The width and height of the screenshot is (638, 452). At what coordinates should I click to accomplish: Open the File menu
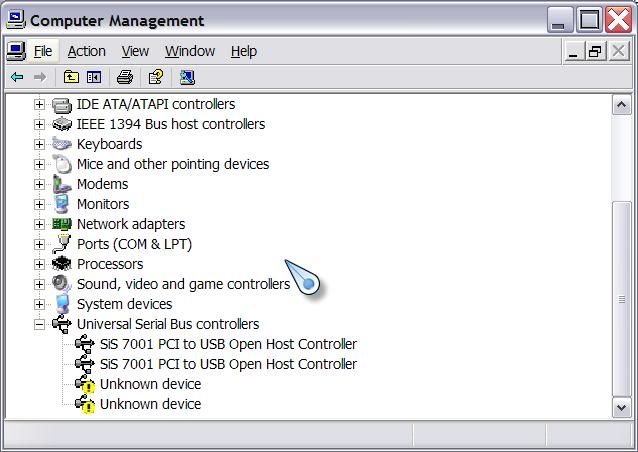(43, 51)
